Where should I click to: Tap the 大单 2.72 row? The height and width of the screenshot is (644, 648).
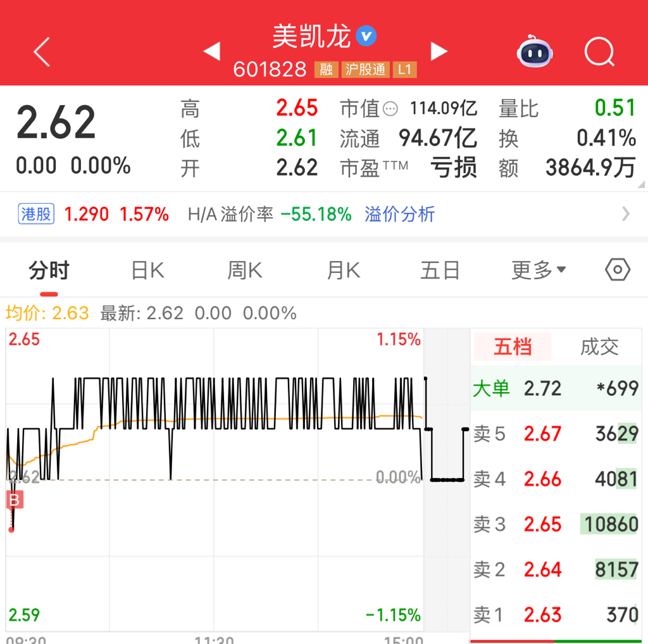[x=556, y=388]
